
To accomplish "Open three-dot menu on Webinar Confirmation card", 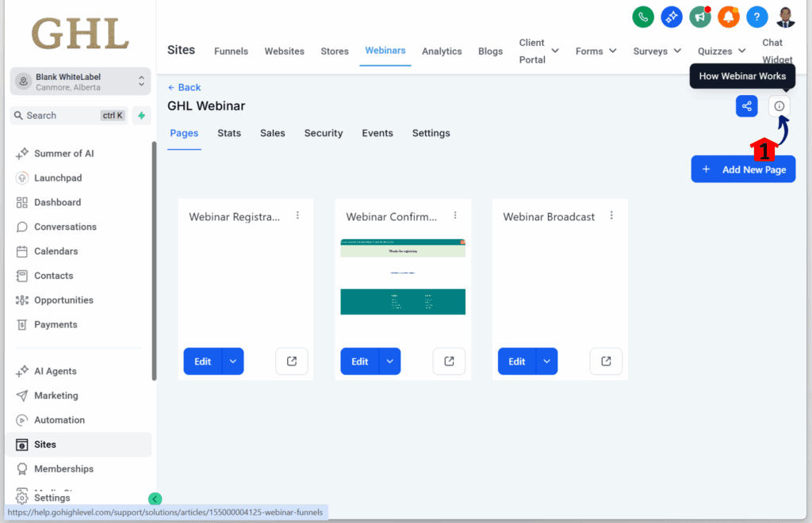I will pos(455,216).
